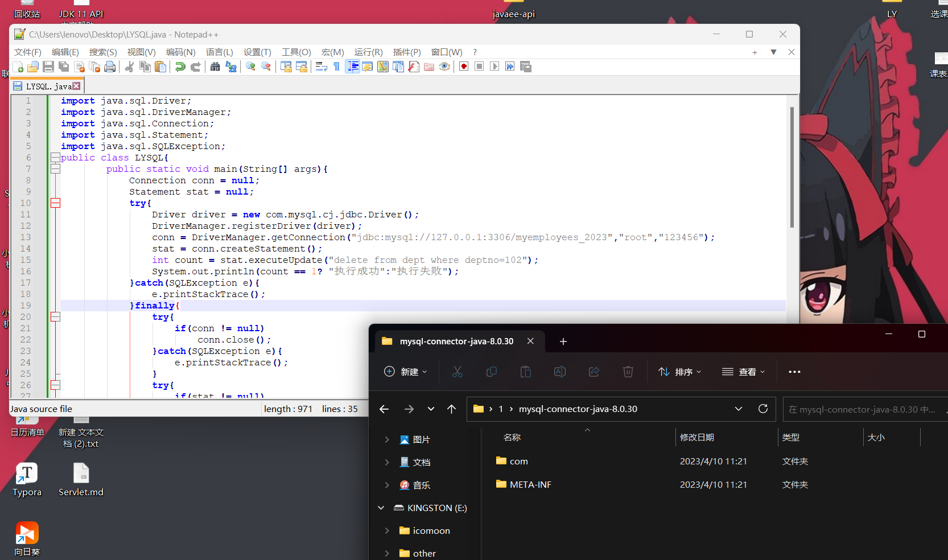Click the New file icon in Notepad++
Image resolution: width=948 pixels, height=560 pixels.
click(18, 67)
